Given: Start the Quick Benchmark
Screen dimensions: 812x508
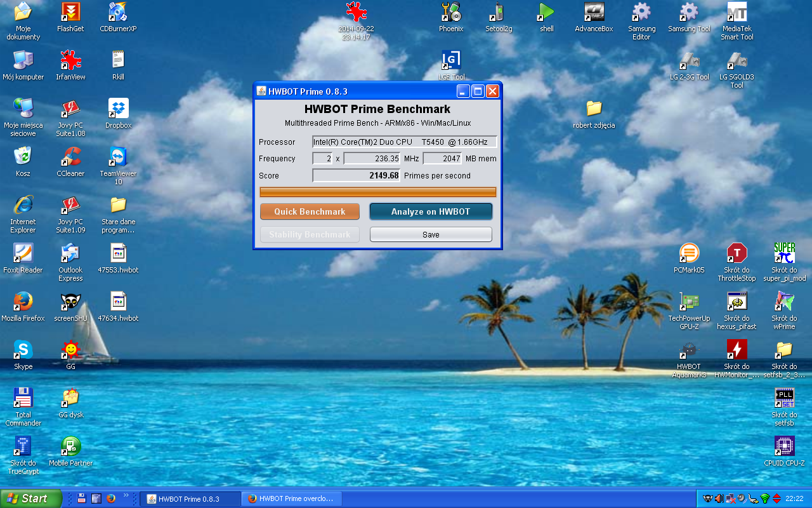Looking at the screenshot, I should tap(310, 211).
